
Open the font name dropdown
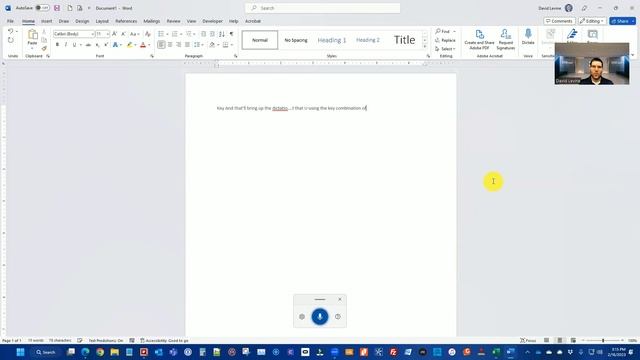click(92, 34)
